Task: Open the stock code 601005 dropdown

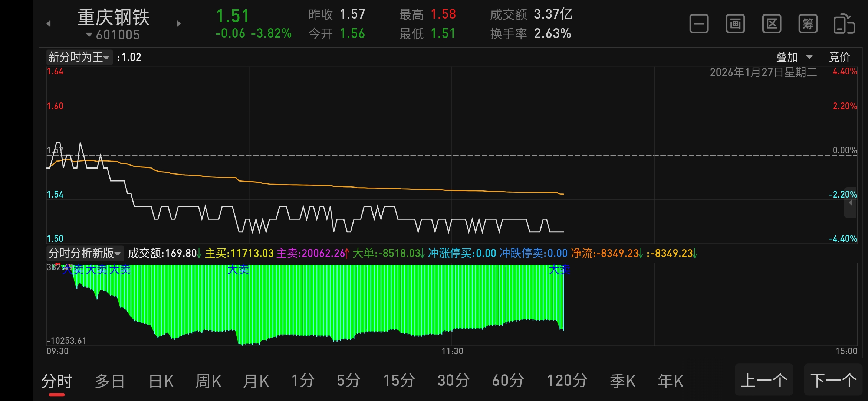Action: [x=113, y=35]
